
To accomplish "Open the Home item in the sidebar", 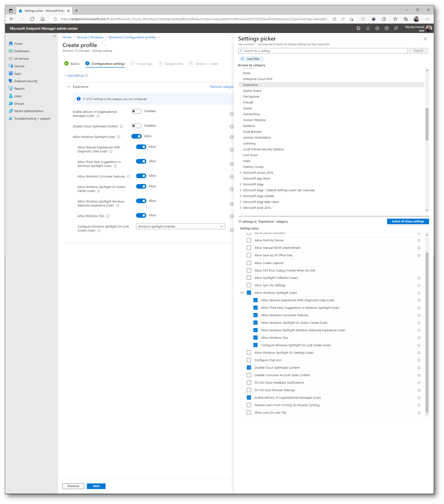I will coord(18,44).
